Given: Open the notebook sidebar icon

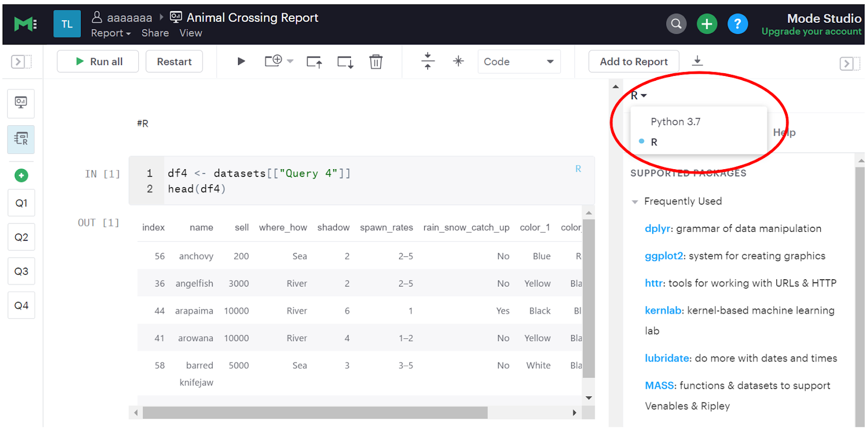Looking at the screenshot, I should [x=21, y=139].
